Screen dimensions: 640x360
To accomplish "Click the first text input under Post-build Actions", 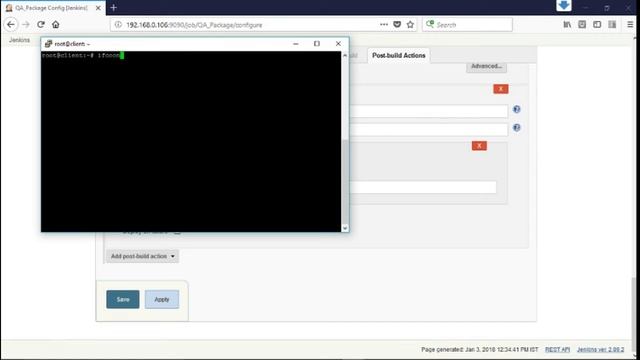I will point(429,111).
